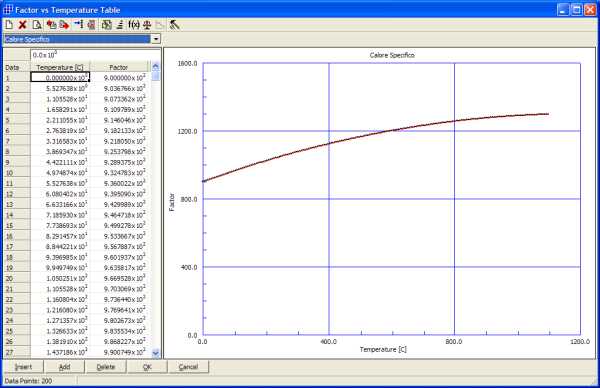Click the Insert button
Viewport: 600px width, 388px height.
pos(23,367)
